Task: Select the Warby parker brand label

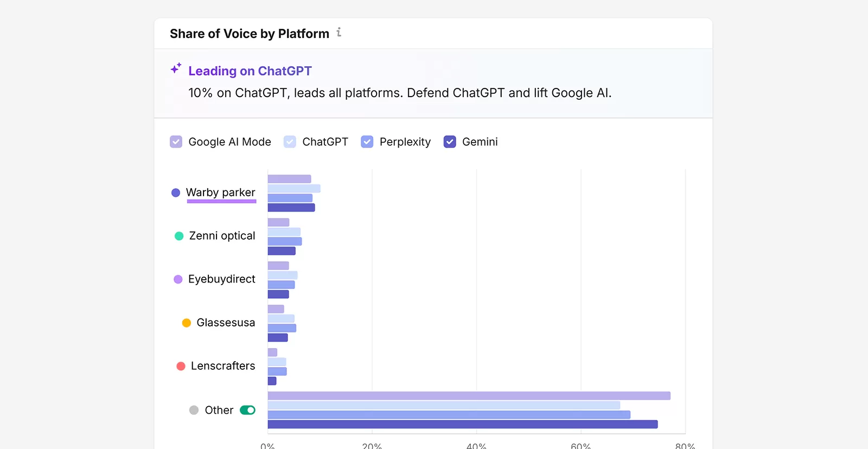Action: click(x=220, y=193)
